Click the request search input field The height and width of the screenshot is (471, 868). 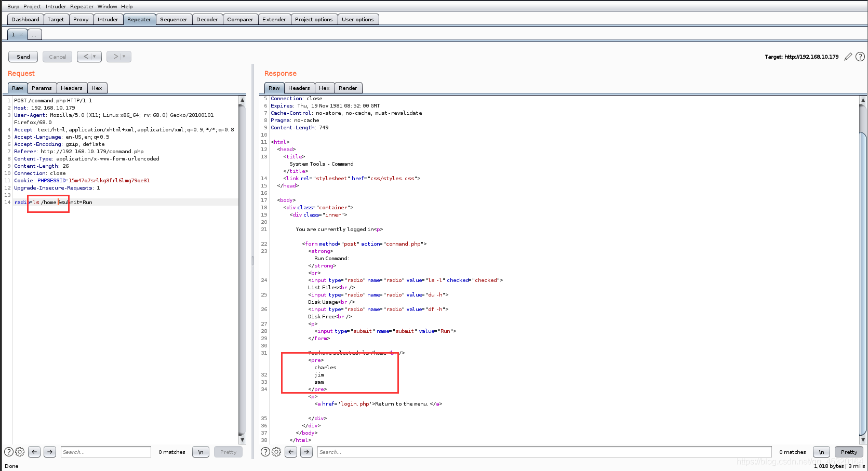tap(106, 452)
